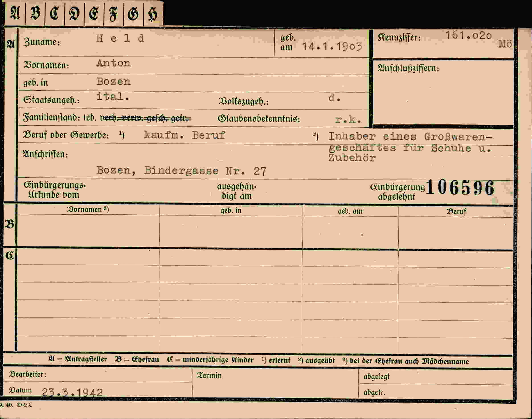Click the "Anschriften:" label
Screen dimensions: 532x419
point(45,154)
